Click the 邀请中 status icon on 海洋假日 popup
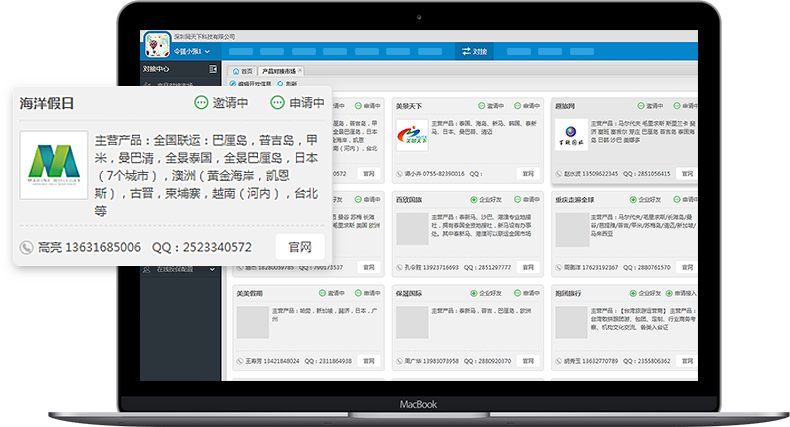 [201, 103]
